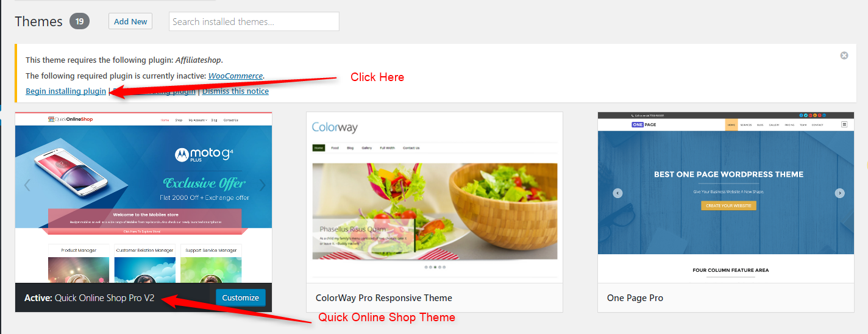Click the Create Your Website button in preview
Viewport: 868px width, 334px height.
coord(728,205)
